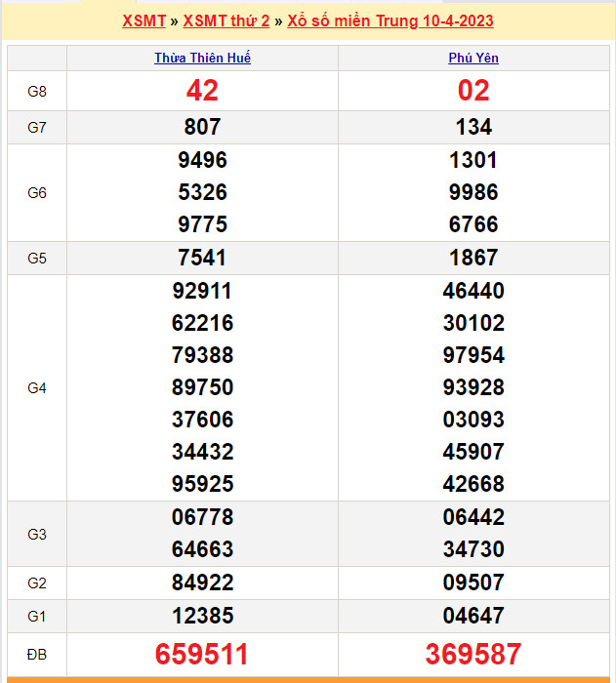The height and width of the screenshot is (683, 616).
Task: Open the Phú Yên province link
Action: (473, 59)
